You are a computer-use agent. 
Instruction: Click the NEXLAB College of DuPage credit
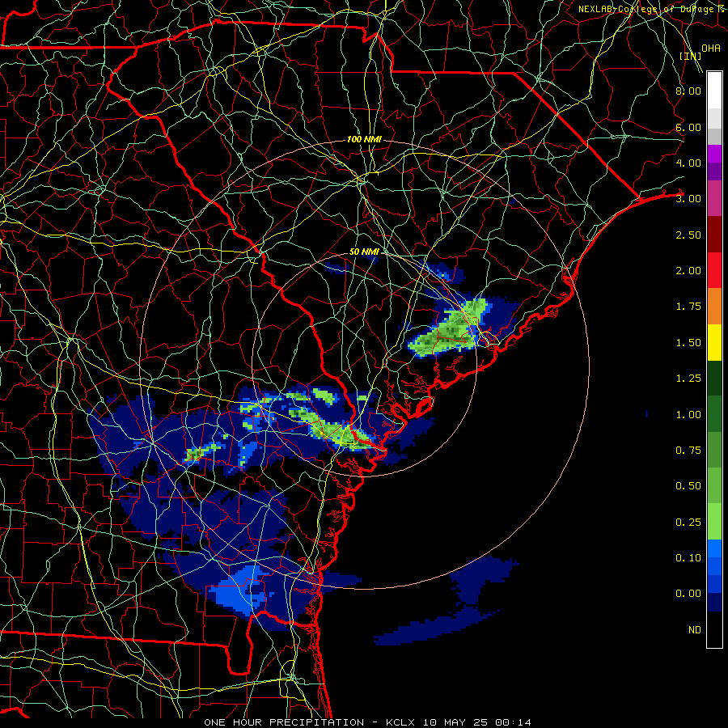651,9
